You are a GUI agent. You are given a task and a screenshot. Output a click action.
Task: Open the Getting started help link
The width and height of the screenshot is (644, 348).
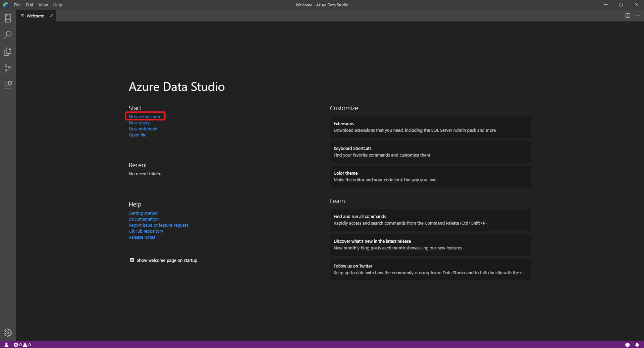[x=143, y=213]
